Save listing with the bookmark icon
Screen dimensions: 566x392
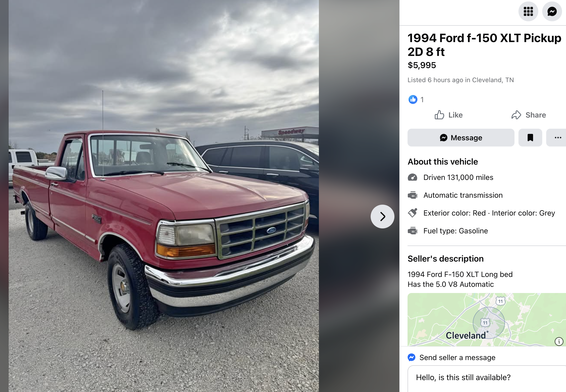(x=530, y=138)
